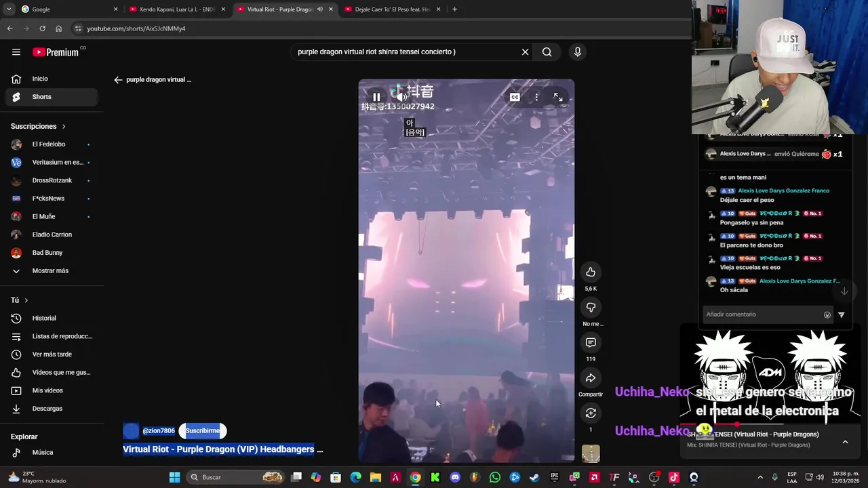Open El Fedelobo subscription channel
868x488 pixels.
tap(52, 144)
